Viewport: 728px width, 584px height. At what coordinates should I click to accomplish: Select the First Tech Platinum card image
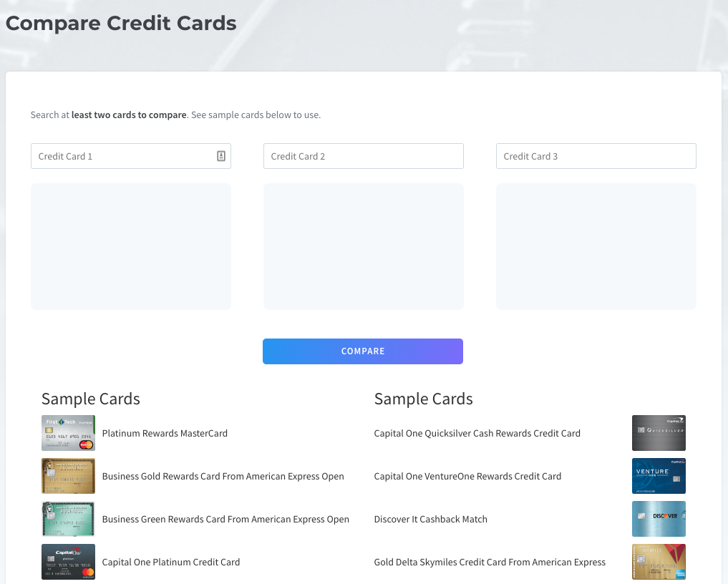[68, 433]
